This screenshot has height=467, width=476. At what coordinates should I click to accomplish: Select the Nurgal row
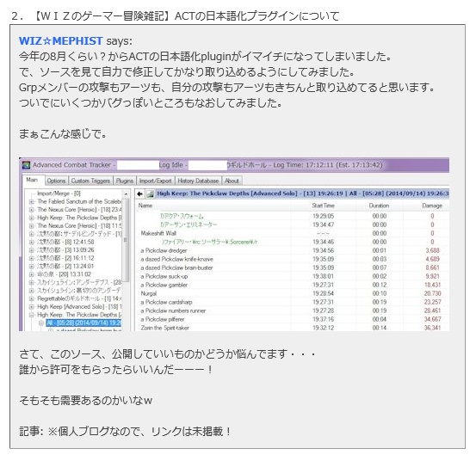293,294
